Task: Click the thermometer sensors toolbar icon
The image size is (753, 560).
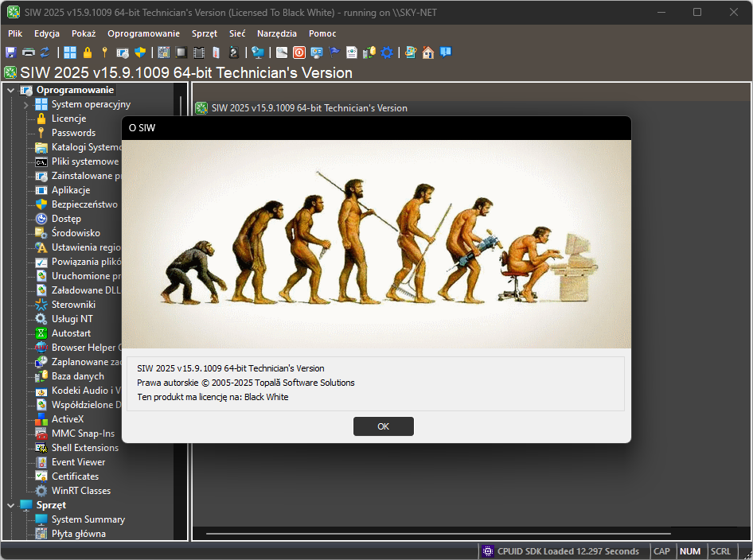Action: (x=216, y=52)
